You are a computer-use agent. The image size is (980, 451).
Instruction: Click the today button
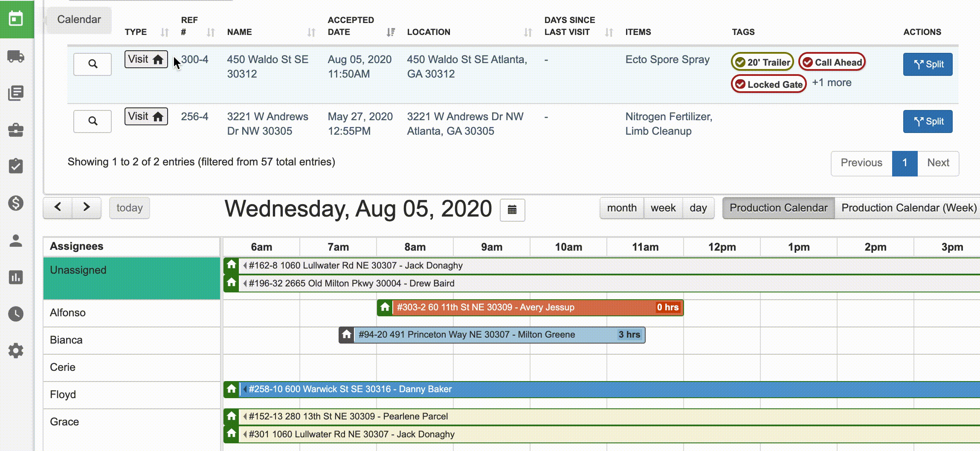pos(130,208)
